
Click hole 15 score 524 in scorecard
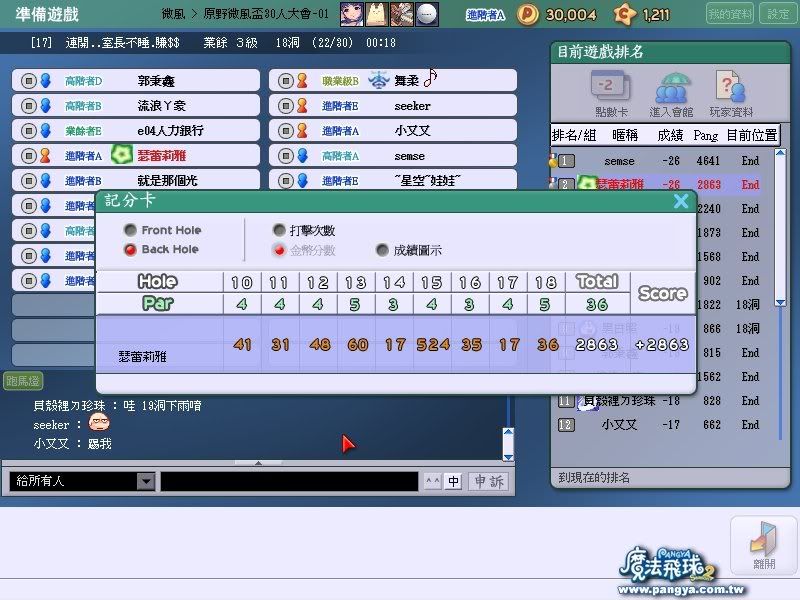[x=433, y=345]
